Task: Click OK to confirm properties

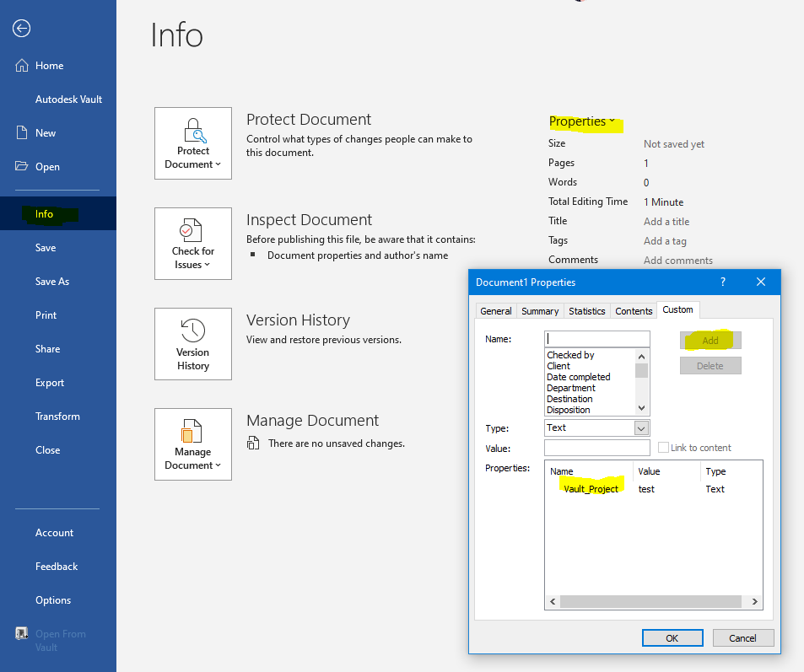Action: [672, 637]
